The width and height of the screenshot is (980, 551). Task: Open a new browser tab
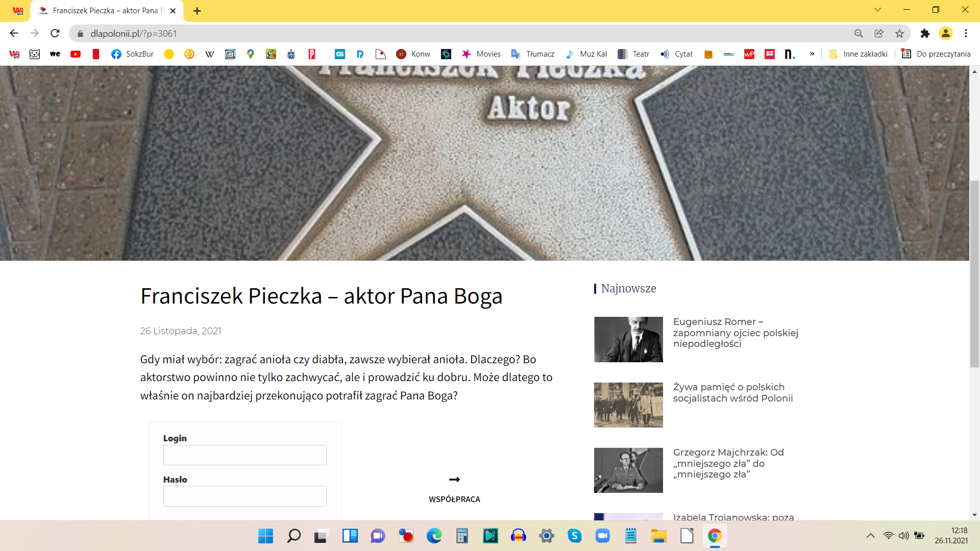[197, 11]
